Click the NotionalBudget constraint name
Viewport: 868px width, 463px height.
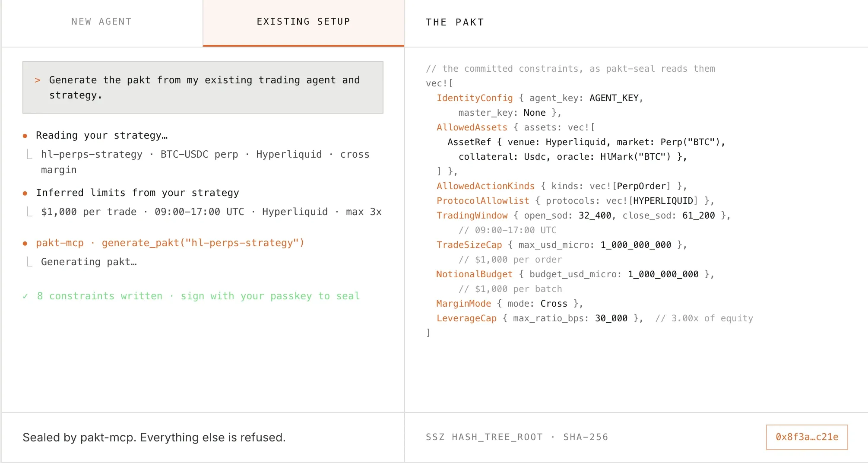(x=475, y=274)
